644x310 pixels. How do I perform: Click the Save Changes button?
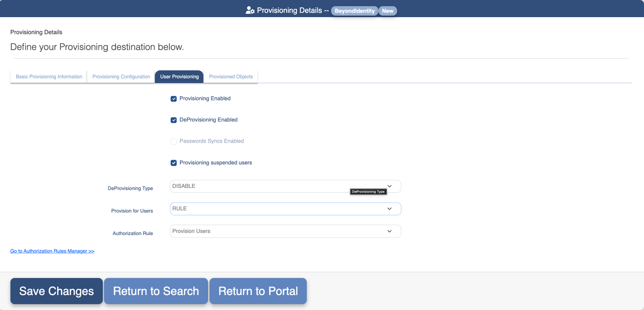(x=56, y=291)
